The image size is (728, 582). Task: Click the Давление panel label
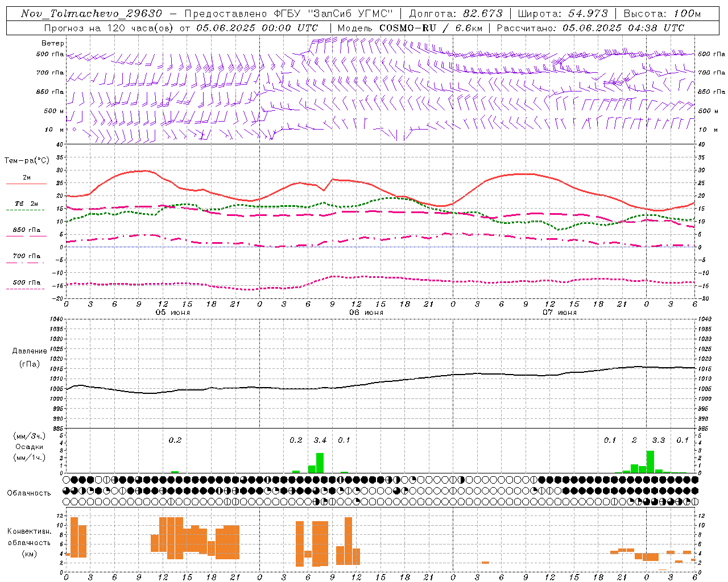click(x=30, y=351)
